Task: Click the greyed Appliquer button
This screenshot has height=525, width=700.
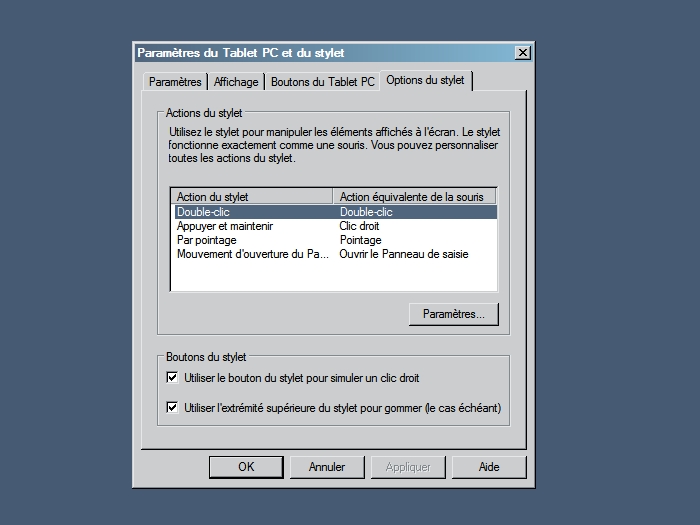Action: tap(408, 467)
